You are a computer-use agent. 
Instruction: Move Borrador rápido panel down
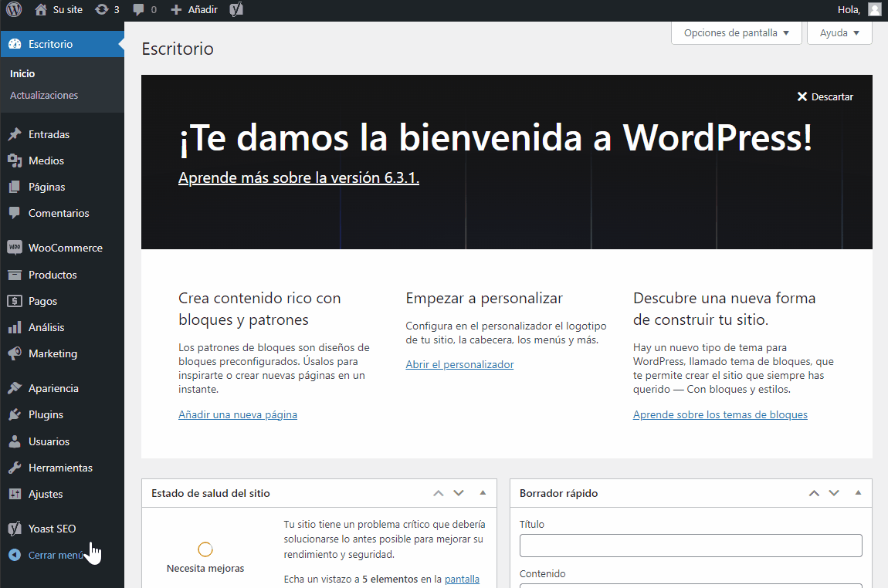834,494
